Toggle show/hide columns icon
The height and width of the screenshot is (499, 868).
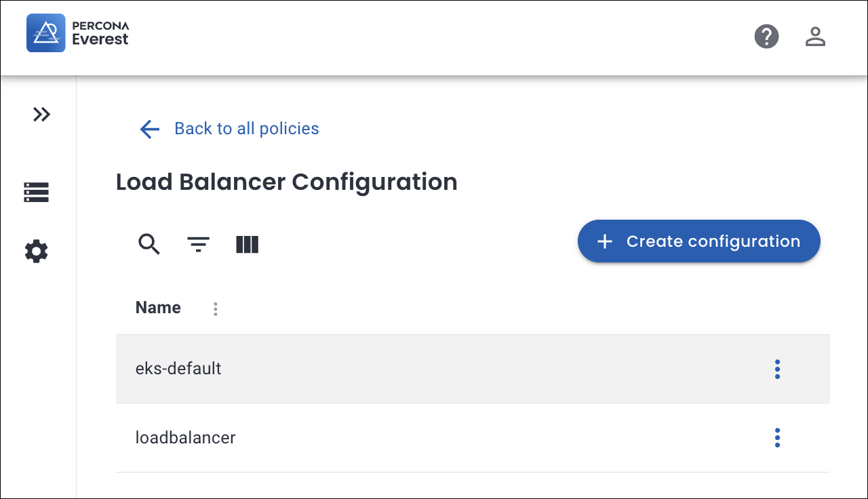pos(247,244)
